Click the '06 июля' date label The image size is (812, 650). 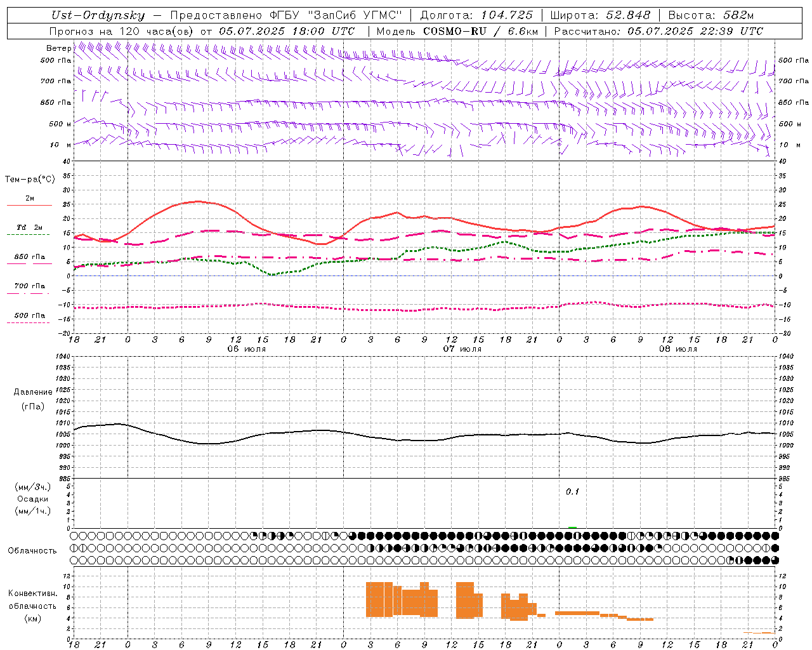click(247, 349)
